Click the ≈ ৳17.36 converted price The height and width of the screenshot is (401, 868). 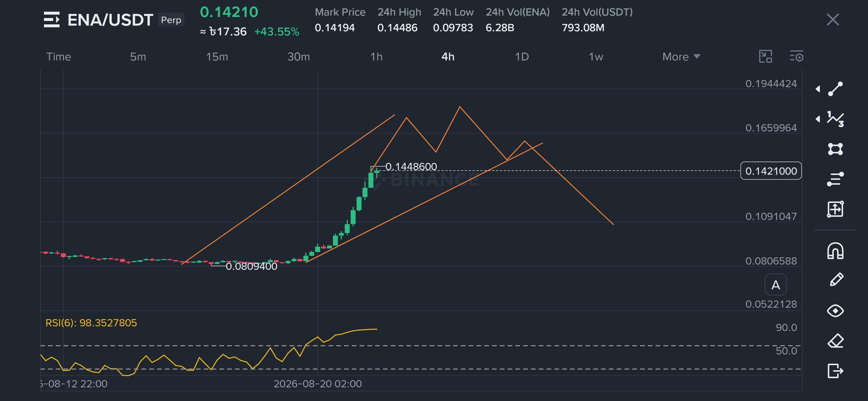[223, 32]
